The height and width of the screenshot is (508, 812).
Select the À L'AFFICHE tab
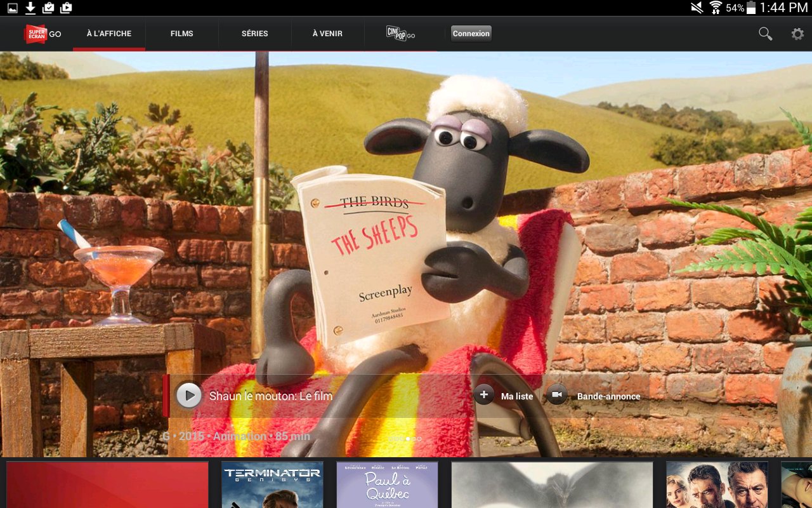(x=109, y=34)
